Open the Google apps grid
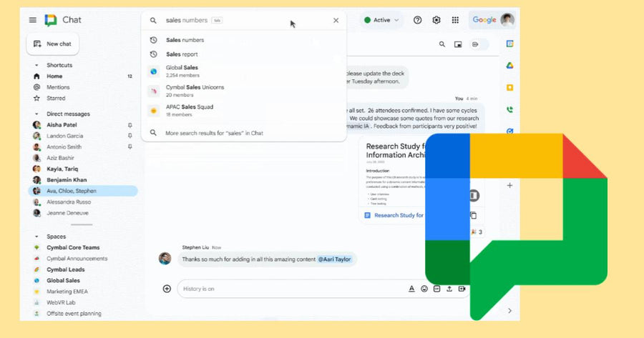Viewport: 644px width, 338px height. [x=455, y=20]
